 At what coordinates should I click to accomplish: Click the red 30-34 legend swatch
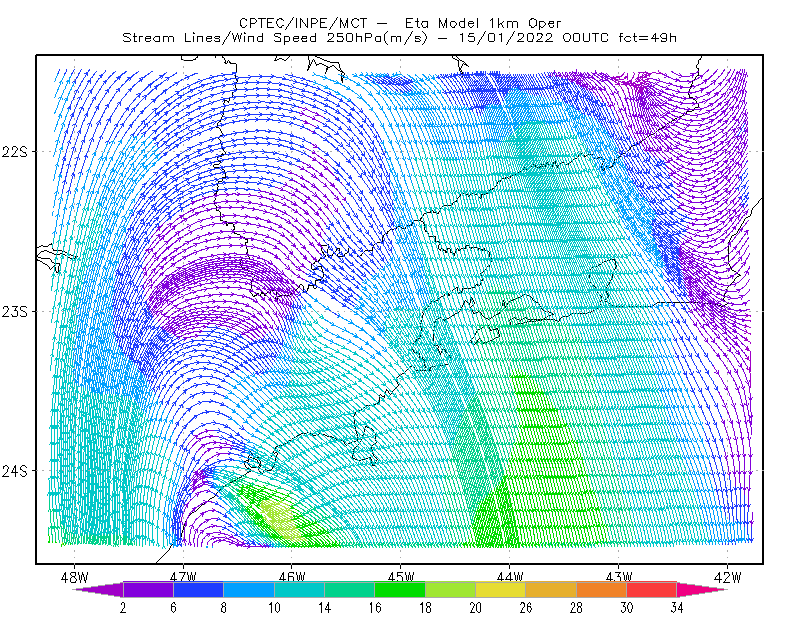pyautogui.click(x=652, y=589)
